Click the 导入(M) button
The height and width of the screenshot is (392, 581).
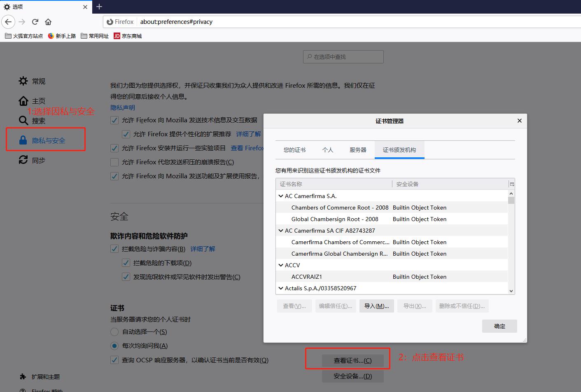[x=376, y=306]
